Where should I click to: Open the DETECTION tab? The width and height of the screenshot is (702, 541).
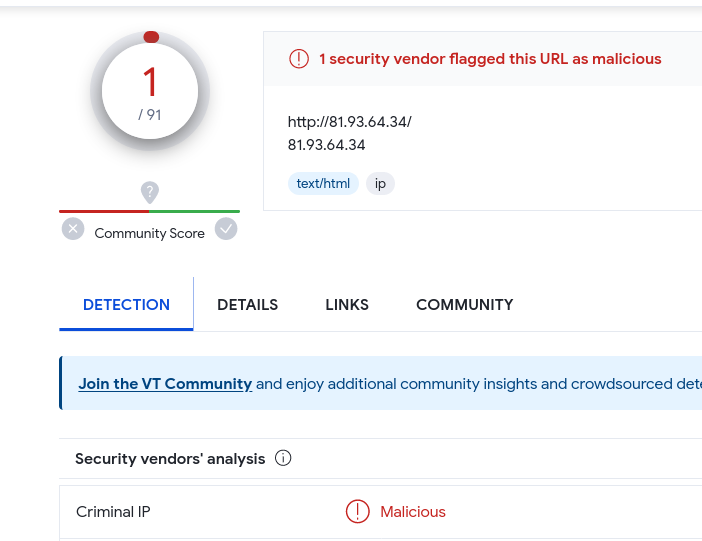[126, 305]
